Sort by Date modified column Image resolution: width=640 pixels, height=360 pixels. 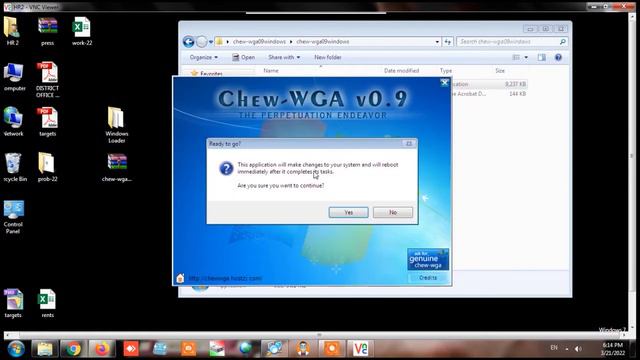tap(401, 71)
